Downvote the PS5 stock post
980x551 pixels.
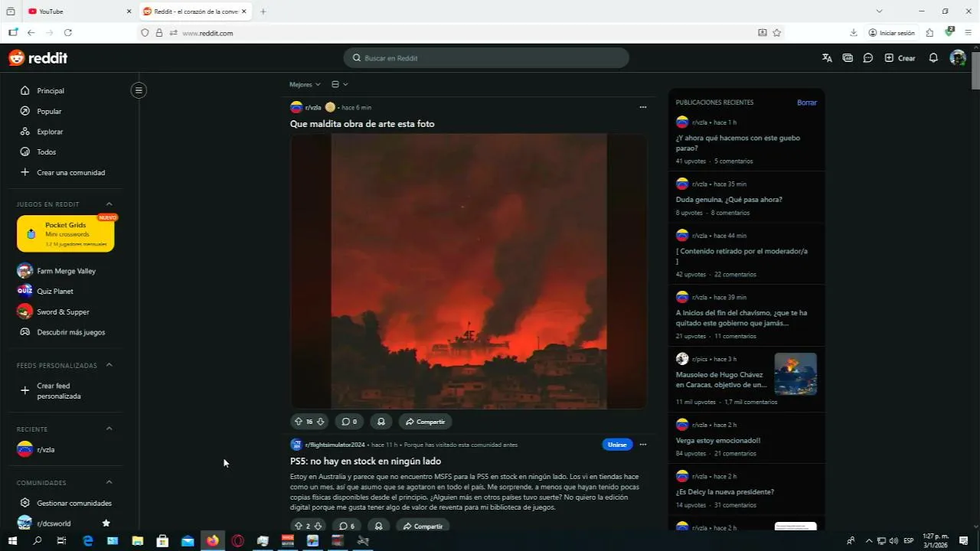pos(318,526)
